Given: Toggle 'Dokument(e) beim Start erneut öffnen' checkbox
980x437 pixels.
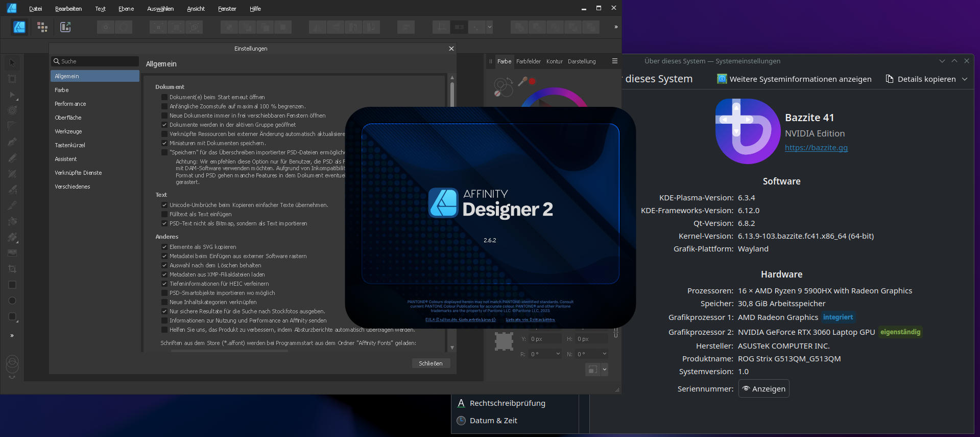Looking at the screenshot, I should click(164, 97).
